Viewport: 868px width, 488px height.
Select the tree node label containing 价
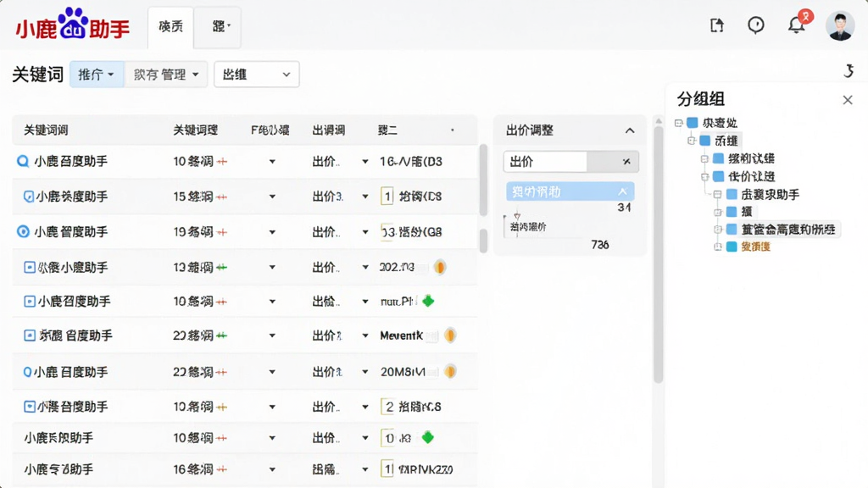pyautogui.click(x=751, y=176)
